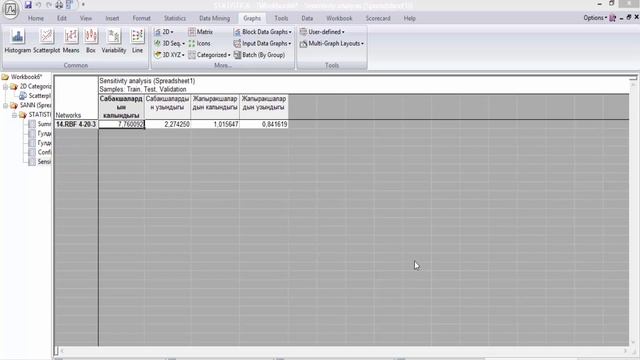Image resolution: width=640 pixels, height=360 pixels.
Task: Select the Scatterplot item in workbook tree
Action: coord(36,96)
